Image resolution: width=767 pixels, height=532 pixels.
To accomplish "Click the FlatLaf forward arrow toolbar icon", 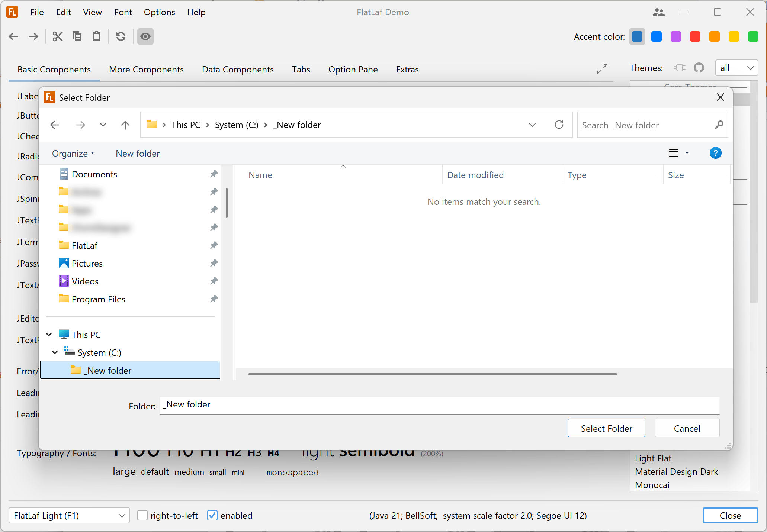I will (33, 36).
